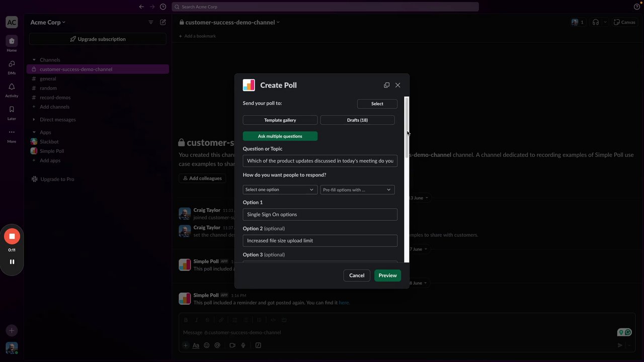Open the Acme Corp workspace menu

click(x=48, y=22)
